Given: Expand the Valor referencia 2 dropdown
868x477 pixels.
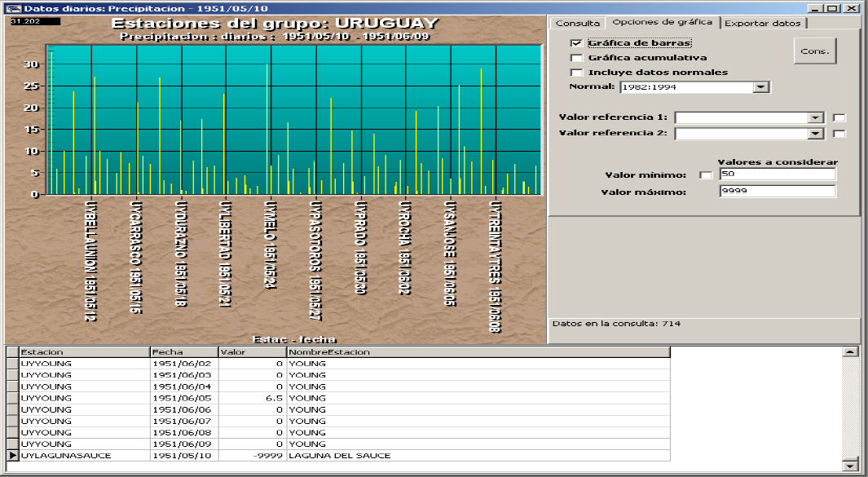Looking at the screenshot, I should pos(816,134).
